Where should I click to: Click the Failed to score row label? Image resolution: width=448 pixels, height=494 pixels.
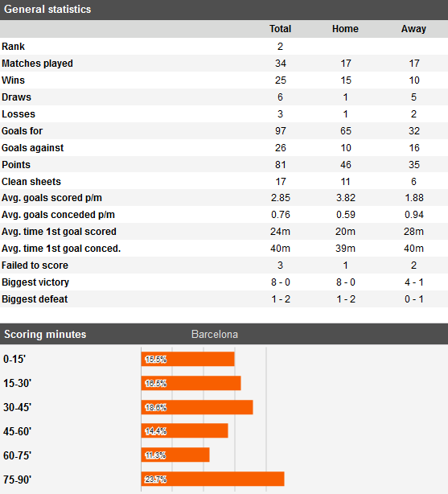(x=35, y=266)
